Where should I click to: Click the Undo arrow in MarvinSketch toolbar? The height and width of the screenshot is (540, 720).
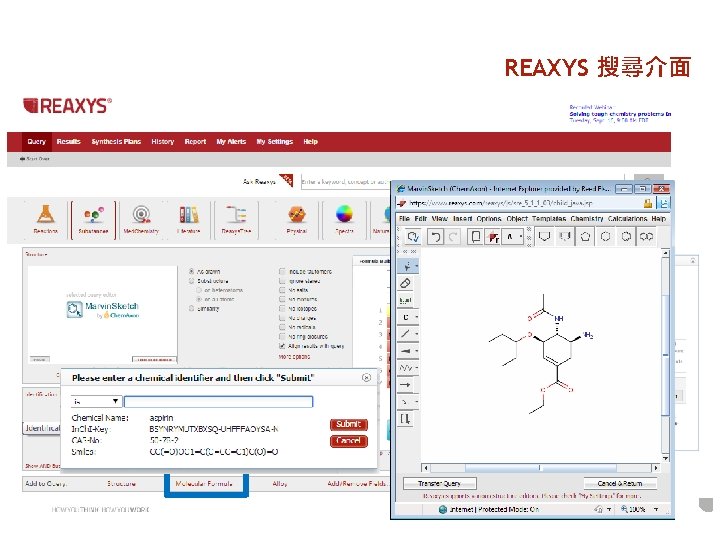tap(435, 236)
